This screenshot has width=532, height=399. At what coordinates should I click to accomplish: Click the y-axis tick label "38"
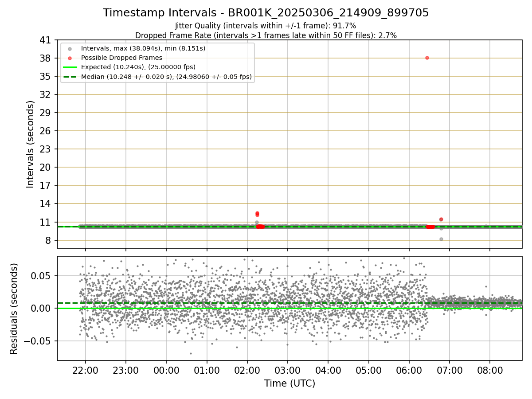coord(46,58)
